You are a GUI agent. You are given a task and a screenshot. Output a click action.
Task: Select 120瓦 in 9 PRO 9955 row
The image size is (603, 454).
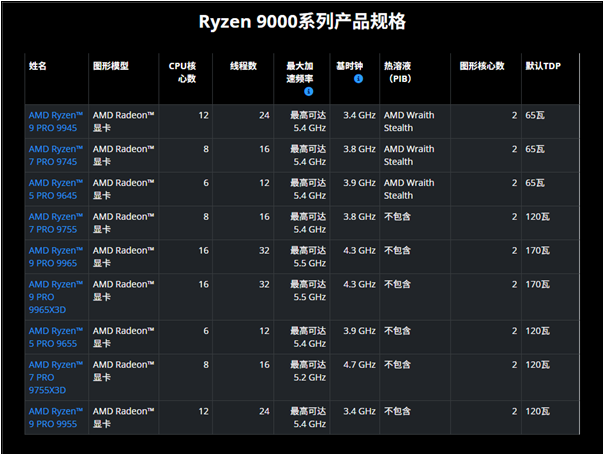pyautogui.click(x=538, y=411)
